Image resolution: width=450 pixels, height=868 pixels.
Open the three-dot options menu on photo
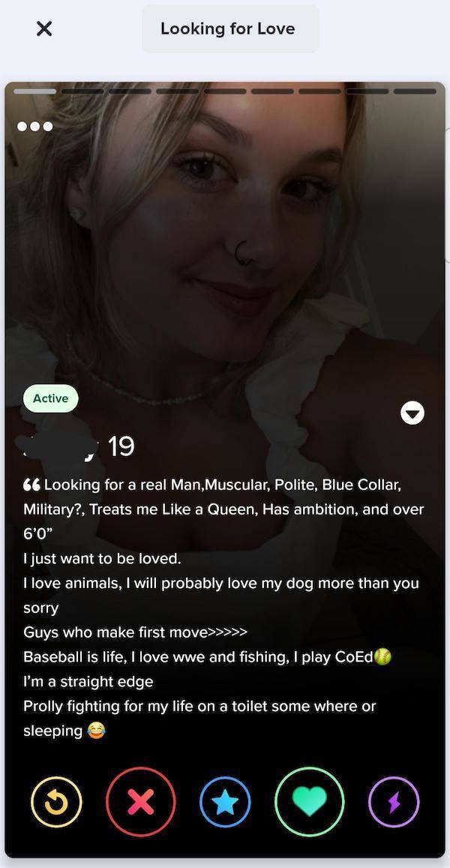coord(34,126)
